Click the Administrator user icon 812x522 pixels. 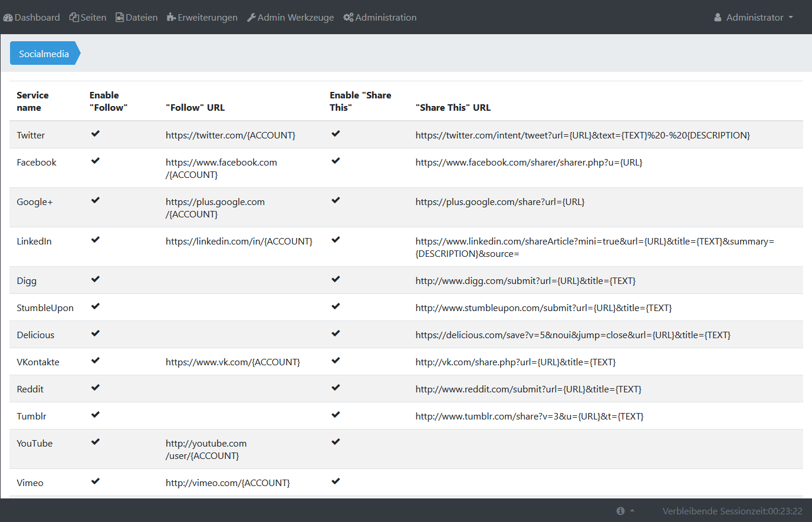pyautogui.click(x=718, y=18)
